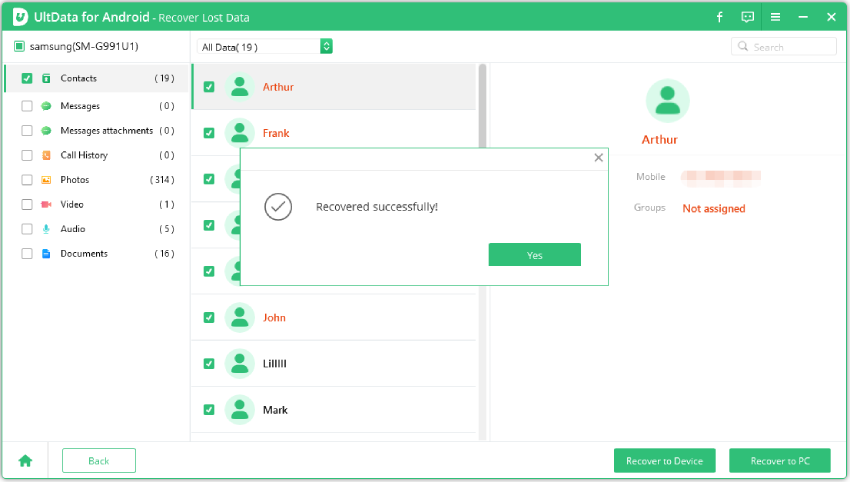
Task: Open the hamburger menu in title bar
Action: (775, 17)
